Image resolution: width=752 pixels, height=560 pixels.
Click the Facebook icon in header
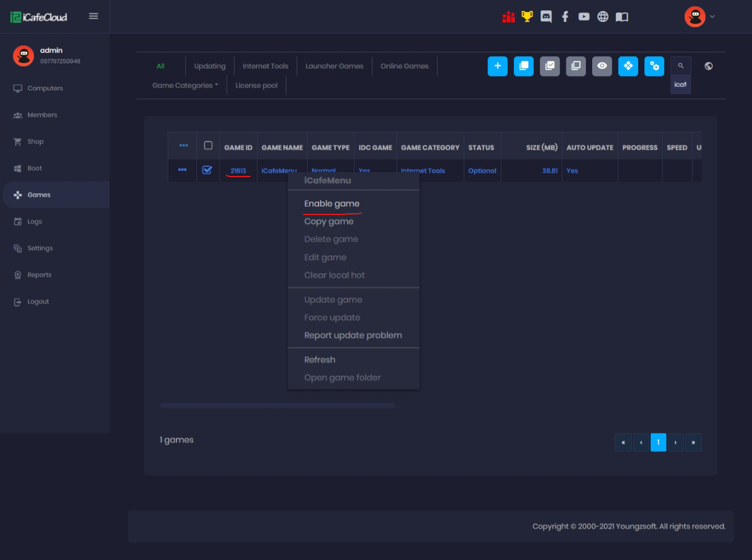565,17
